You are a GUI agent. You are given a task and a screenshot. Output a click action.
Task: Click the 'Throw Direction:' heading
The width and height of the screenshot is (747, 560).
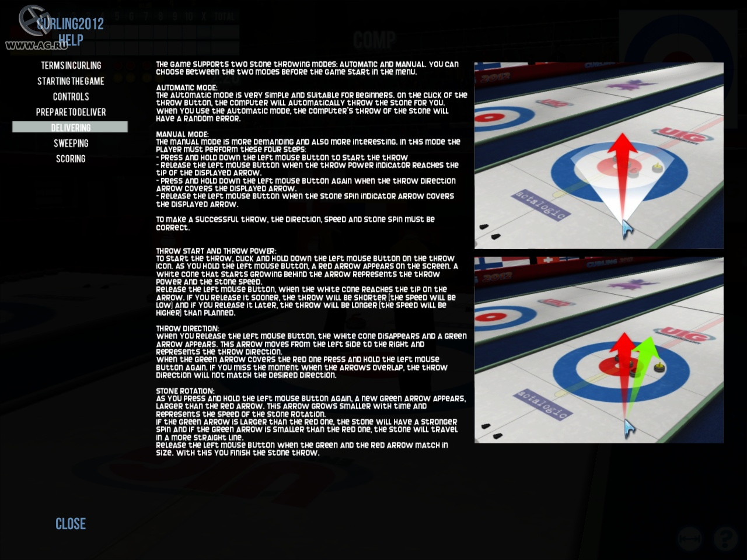point(187,328)
